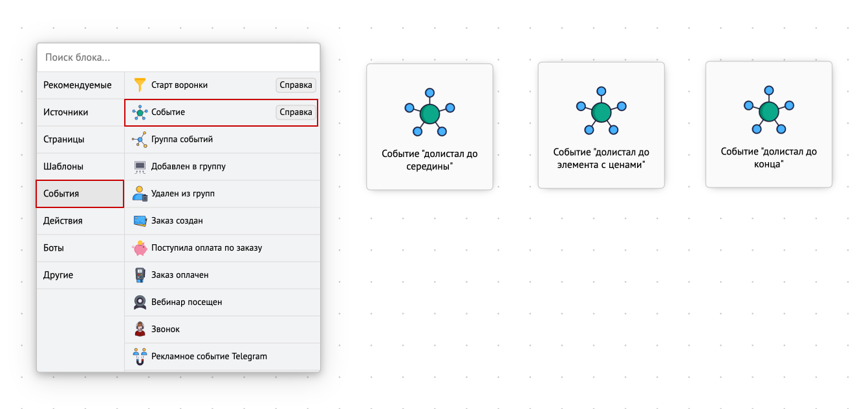Open Справка for Старт воронки

tap(296, 85)
